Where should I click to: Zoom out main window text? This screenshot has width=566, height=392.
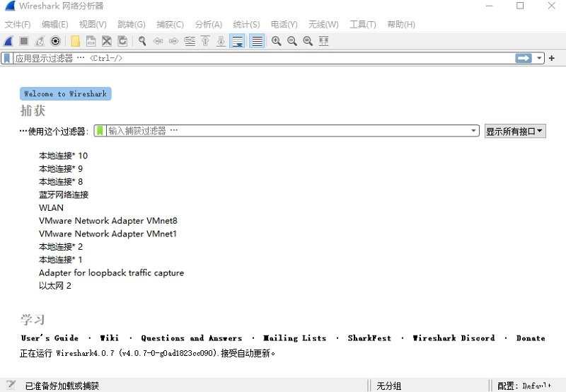[x=292, y=41]
